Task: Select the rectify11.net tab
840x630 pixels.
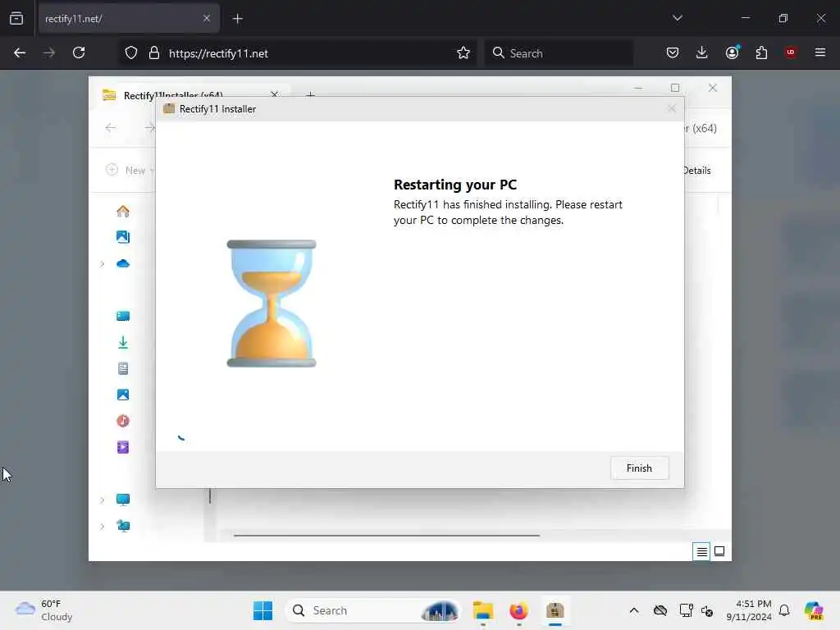Action: click(x=129, y=19)
